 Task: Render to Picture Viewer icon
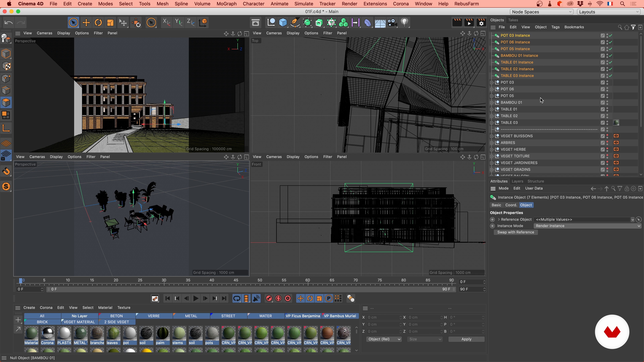(x=469, y=23)
